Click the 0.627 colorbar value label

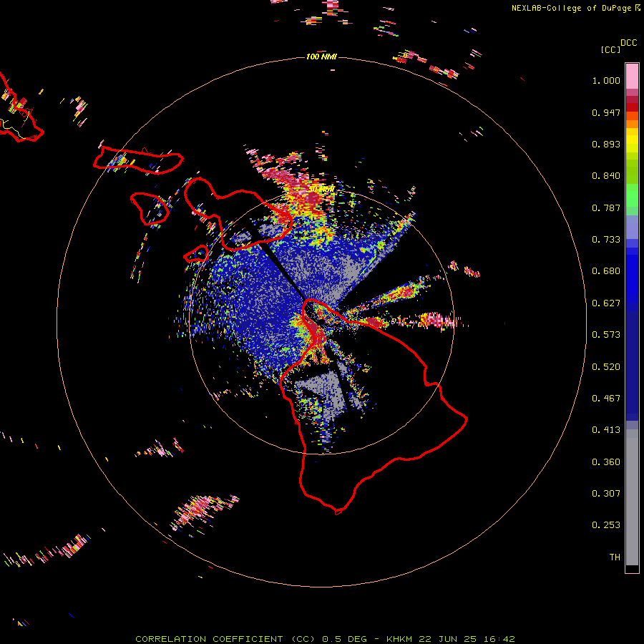click(606, 303)
